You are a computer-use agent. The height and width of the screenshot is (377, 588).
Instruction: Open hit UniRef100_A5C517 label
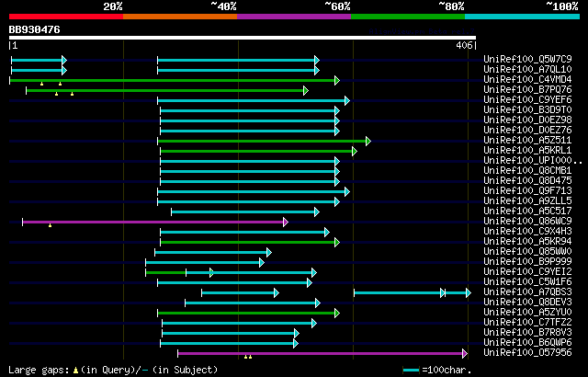tap(527, 211)
